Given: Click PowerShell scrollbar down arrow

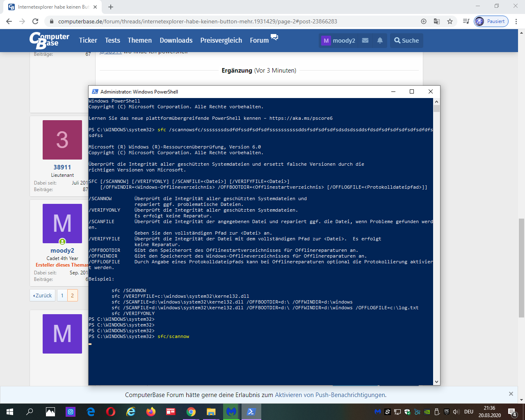Looking at the screenshot, I should 436,382.
